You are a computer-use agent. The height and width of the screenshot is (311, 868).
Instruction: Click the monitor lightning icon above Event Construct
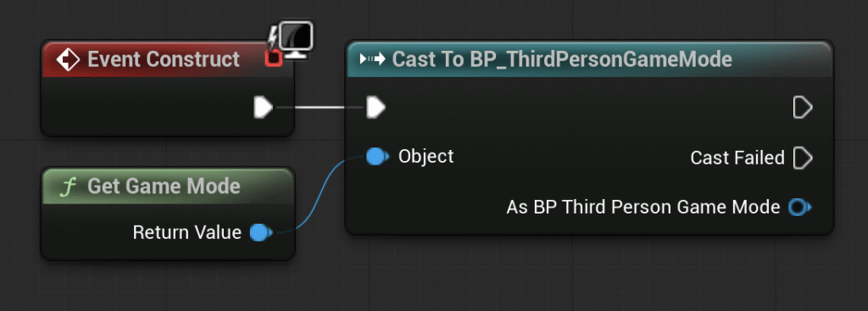point(292,38)
